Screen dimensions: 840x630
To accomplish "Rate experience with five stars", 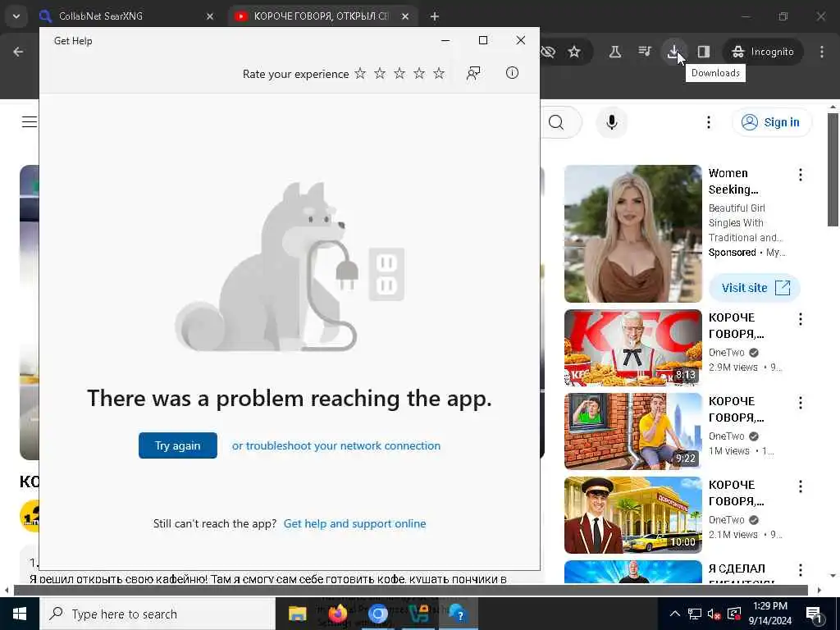I will [x=439, y=73].
